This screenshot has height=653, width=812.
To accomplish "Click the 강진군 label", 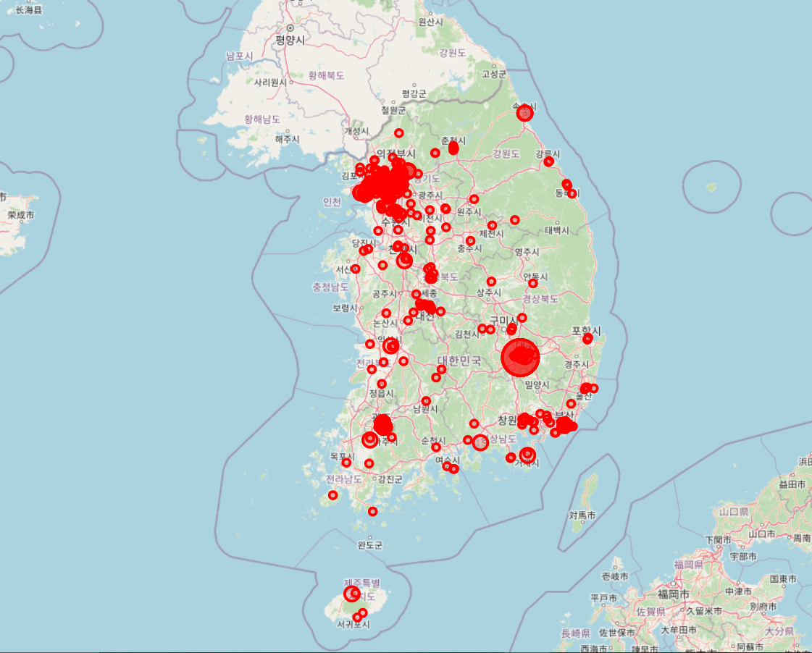I will (x=390, y=479).
